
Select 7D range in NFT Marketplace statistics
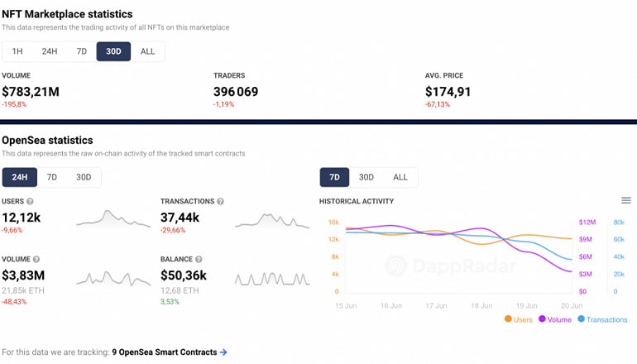click(x=81, y=51)
